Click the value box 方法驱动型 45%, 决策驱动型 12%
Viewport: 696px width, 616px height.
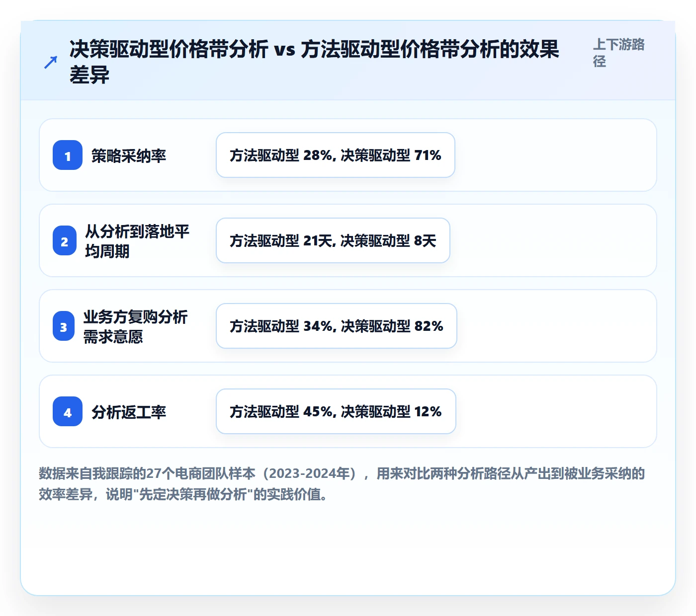[336, 411]
